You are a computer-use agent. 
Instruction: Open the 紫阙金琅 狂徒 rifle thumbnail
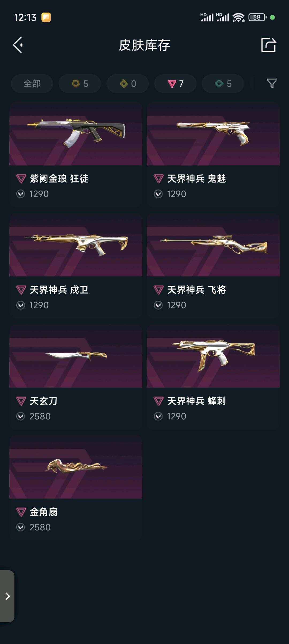(x=76, y=134)
